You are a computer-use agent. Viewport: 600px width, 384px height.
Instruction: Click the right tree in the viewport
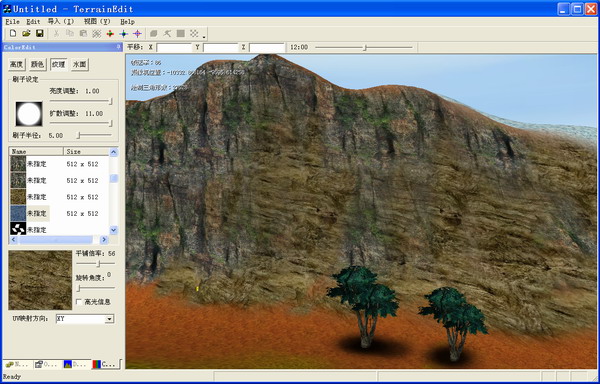tap(454, 324)
